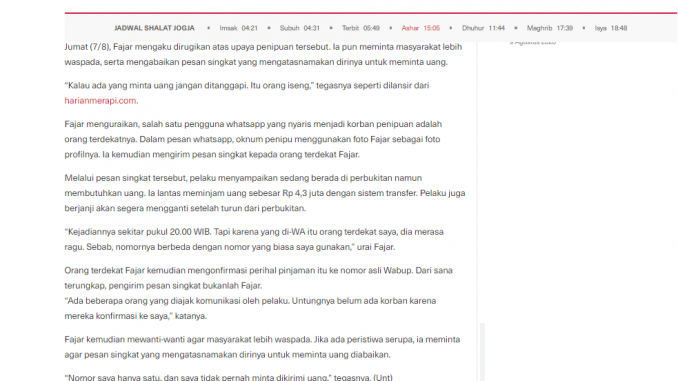The height and width of the screenshot is (381, 678).
Task: Click the paragraph starting "Jumat (7/8), Fajar mengaku"
Action: point(263,54)
